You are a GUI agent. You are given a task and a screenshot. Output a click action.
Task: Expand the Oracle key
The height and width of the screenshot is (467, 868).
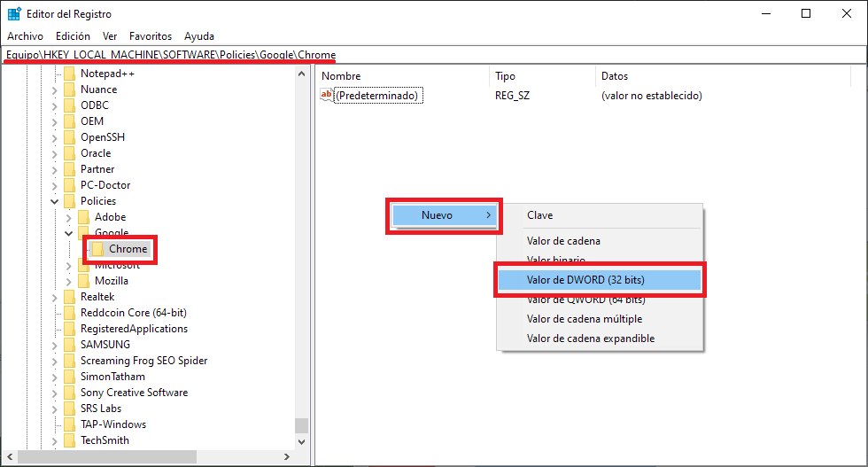tap(54, 153)
